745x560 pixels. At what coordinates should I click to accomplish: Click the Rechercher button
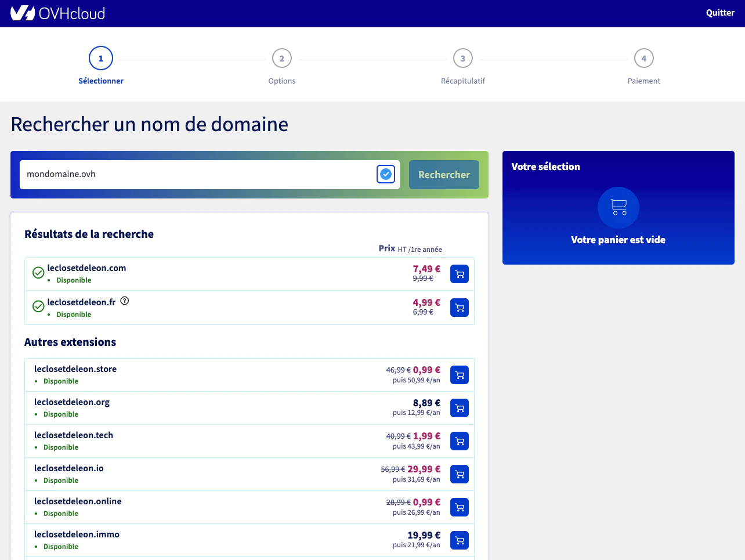click(x=444, y=175)
